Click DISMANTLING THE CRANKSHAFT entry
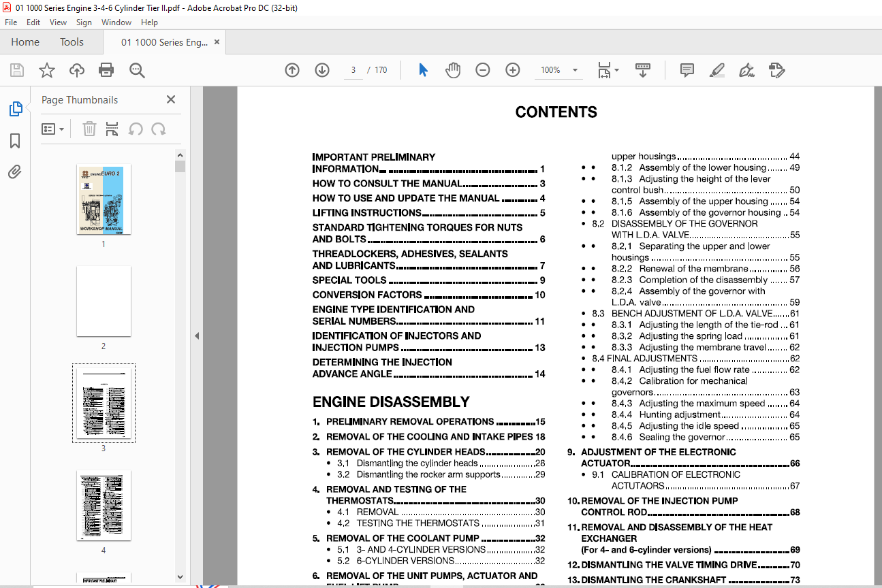Viewport: 882px width, 588px height. (684, 580)
